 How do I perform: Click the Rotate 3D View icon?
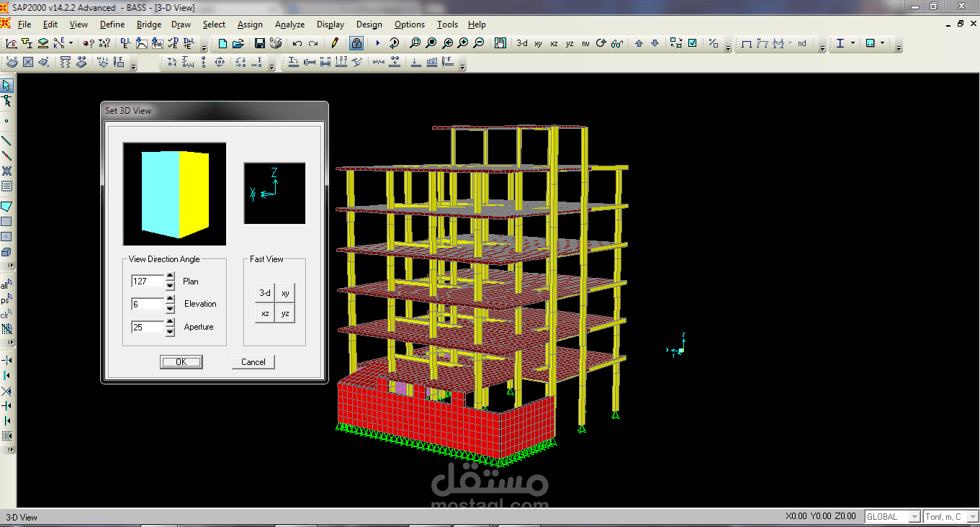(601, 43)
